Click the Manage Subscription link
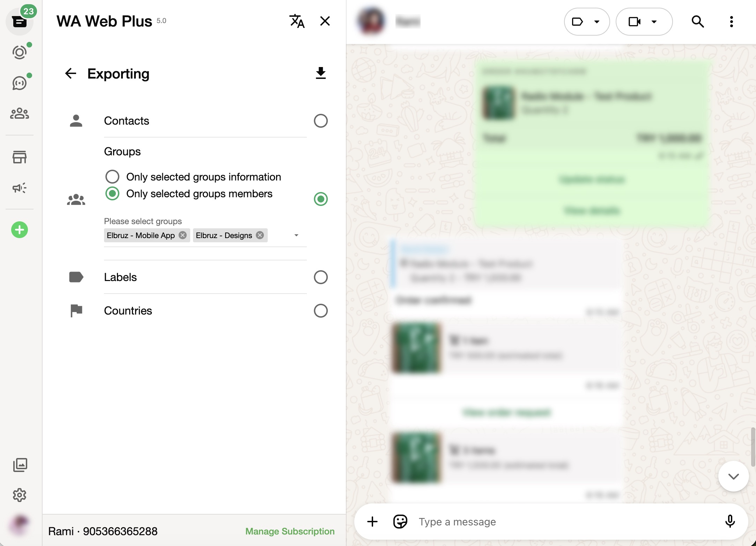 290,531
